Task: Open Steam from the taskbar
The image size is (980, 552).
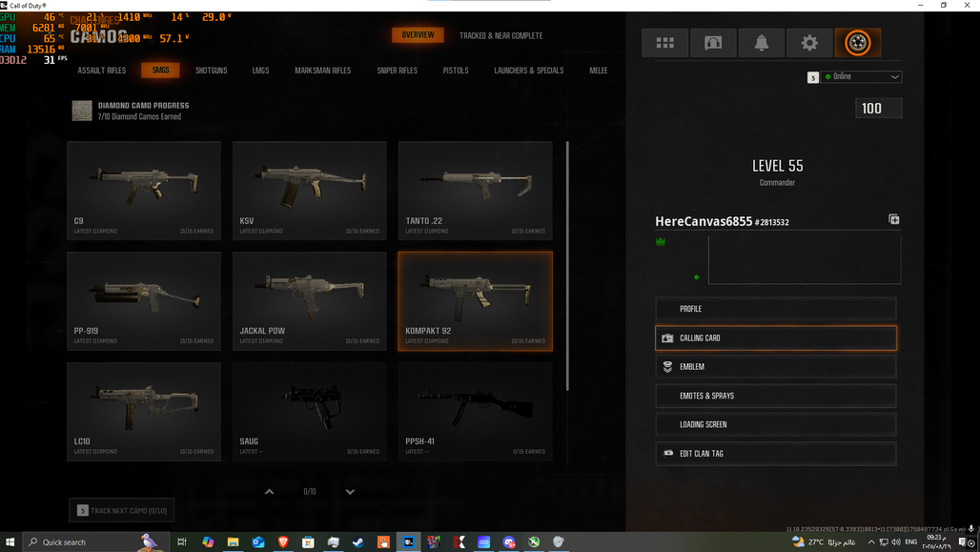Action: point(358,542)
